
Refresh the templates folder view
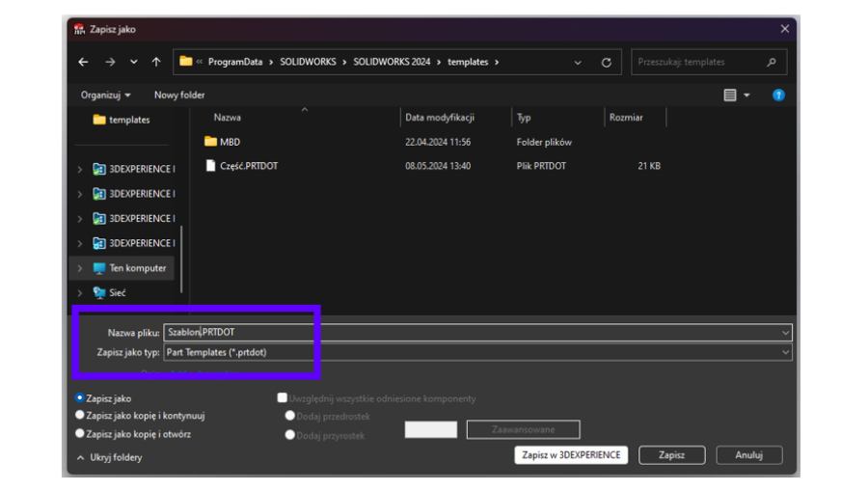click(x=607, y=63)
